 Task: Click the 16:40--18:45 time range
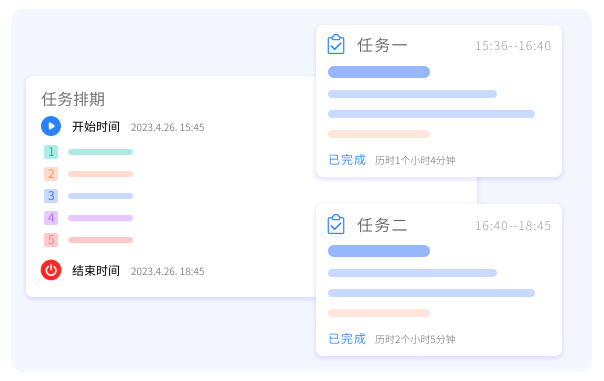tap(513, 226)
